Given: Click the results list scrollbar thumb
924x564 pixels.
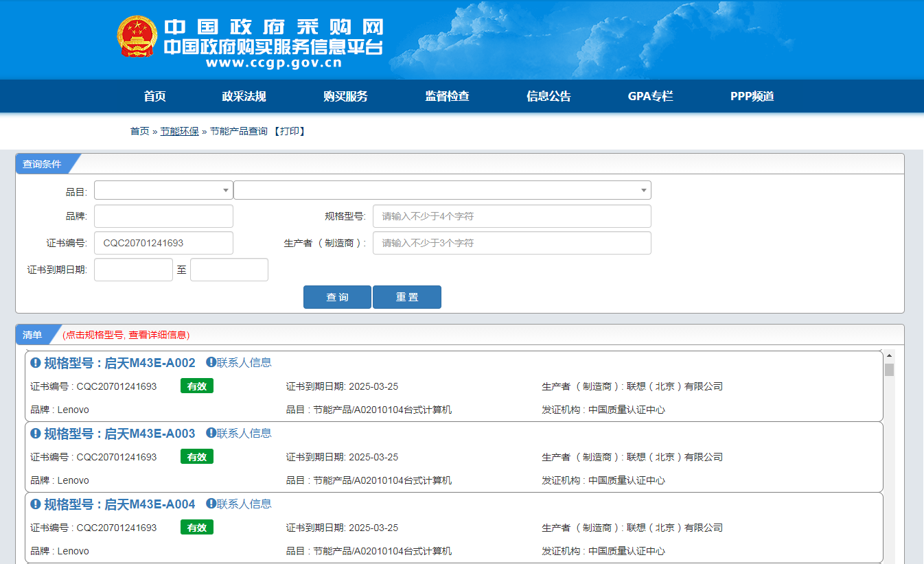Looking at the screenshot, I should click(889, 370).
